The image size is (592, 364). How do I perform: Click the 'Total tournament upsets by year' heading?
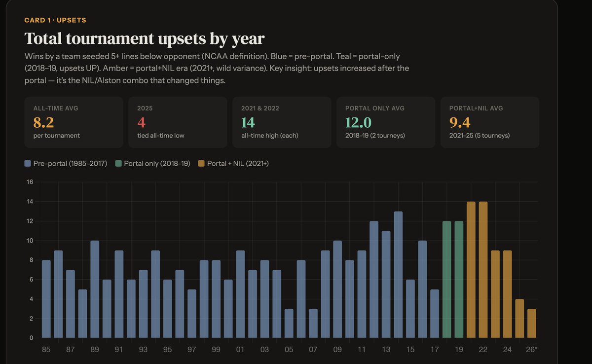pyautogui.click(x=145, y=38)
